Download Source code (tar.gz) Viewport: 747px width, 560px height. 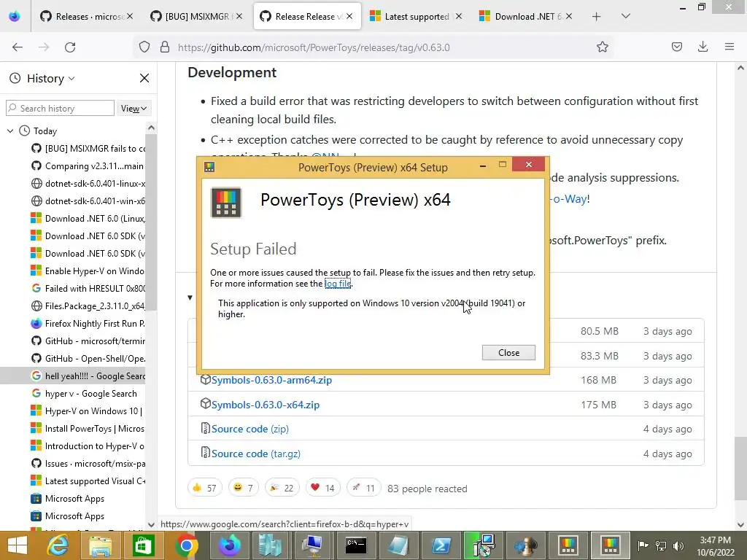tap(256, 454)
